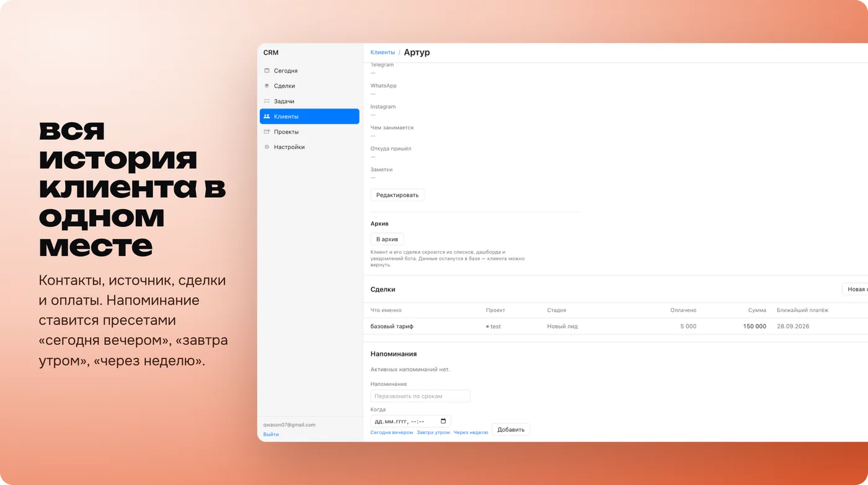Click the Сегодня calendar icon in sidebar
This screenshot has width=868, height=485.
click(x=267, y=71)
